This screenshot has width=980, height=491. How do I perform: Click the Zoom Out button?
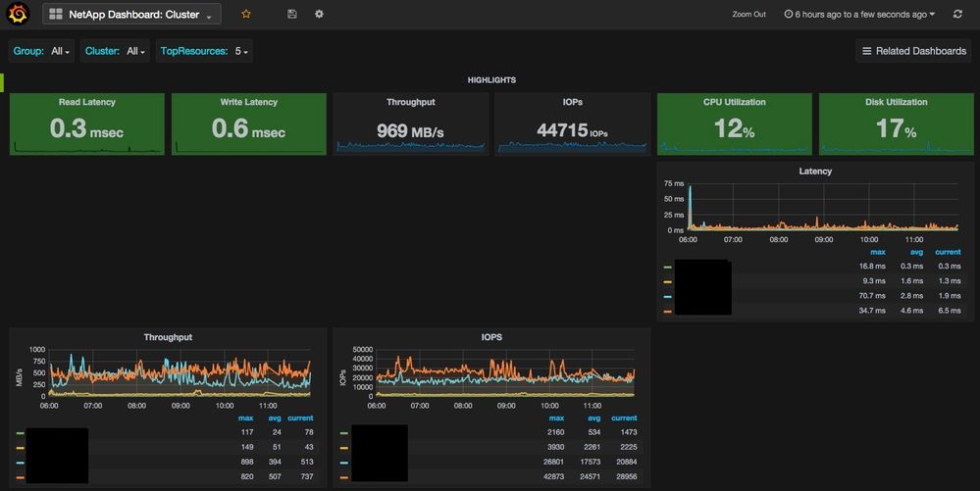point(748,15)
